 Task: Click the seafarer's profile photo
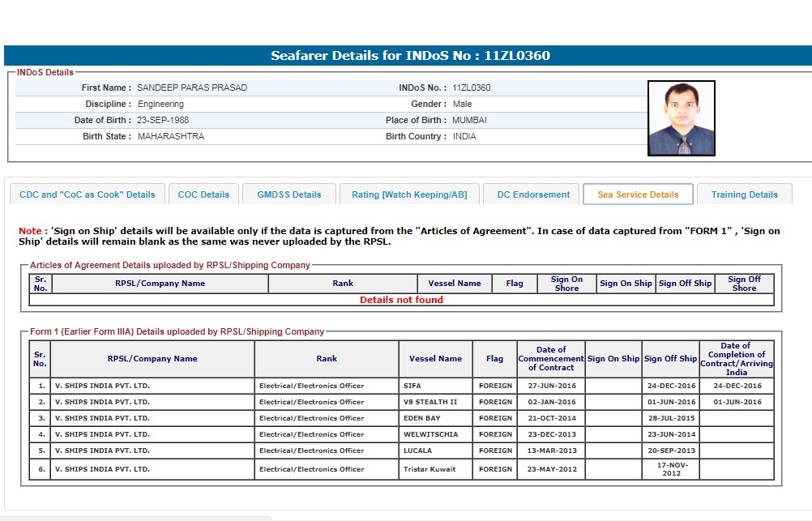tap(682, 118)
